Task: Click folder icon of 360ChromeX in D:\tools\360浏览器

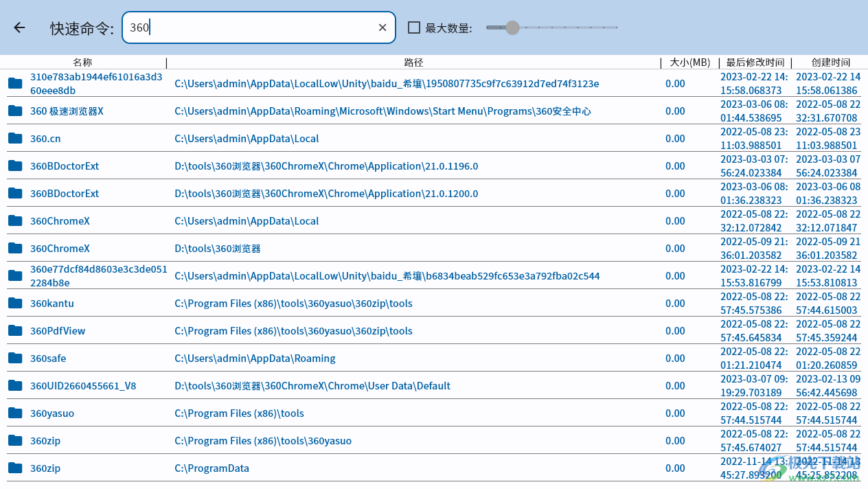Action: pyautogui.click(x=15, y=248)
